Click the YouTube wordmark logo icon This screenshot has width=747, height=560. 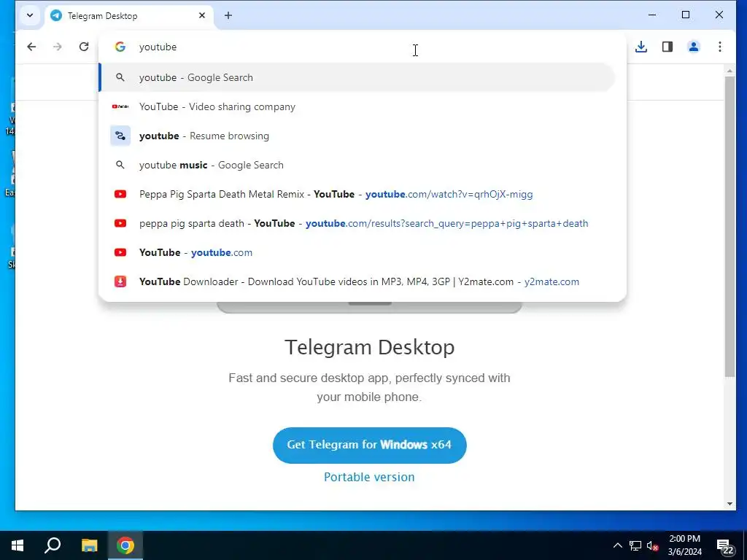point(120,106)
